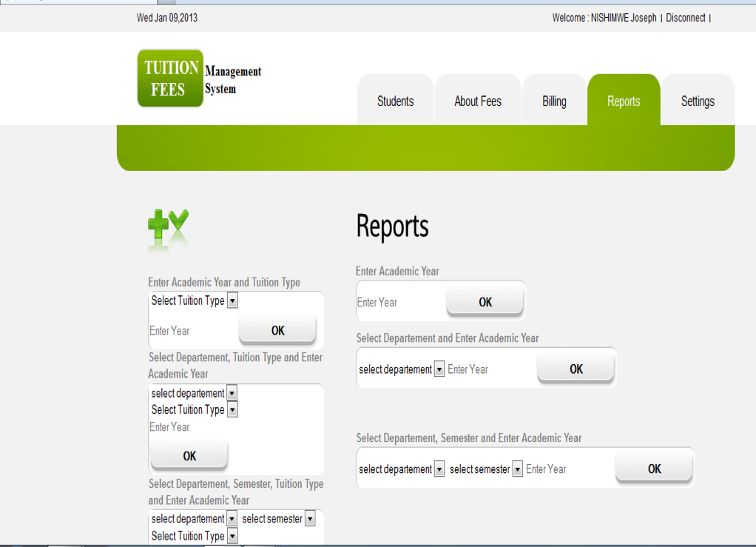
Task: Click Enter Year field in Departement, Tuition Type section
Action: 193,427
